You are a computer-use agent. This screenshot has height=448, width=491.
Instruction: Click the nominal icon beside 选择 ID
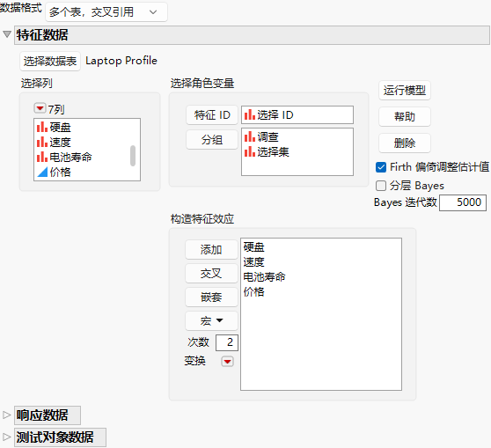[x=250, y=114]
